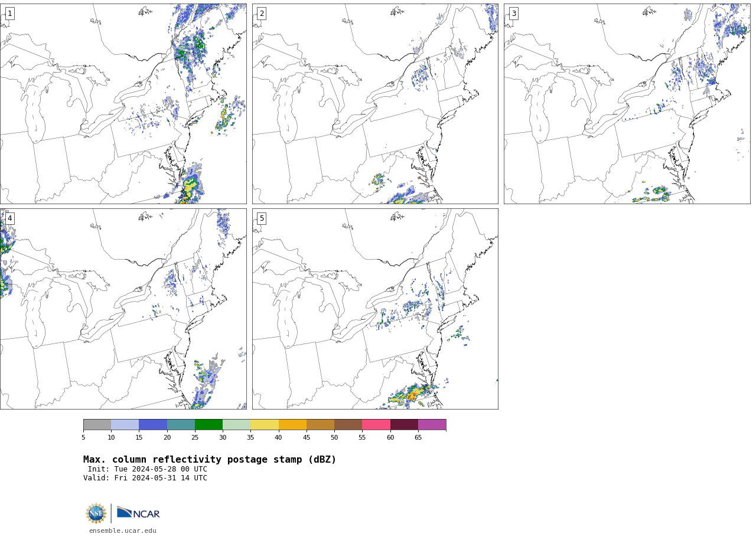This screenshot has width=756, height=537.
Task: Click the yellow 35-40 dBZ swatch
Action: tap(265, 425)
